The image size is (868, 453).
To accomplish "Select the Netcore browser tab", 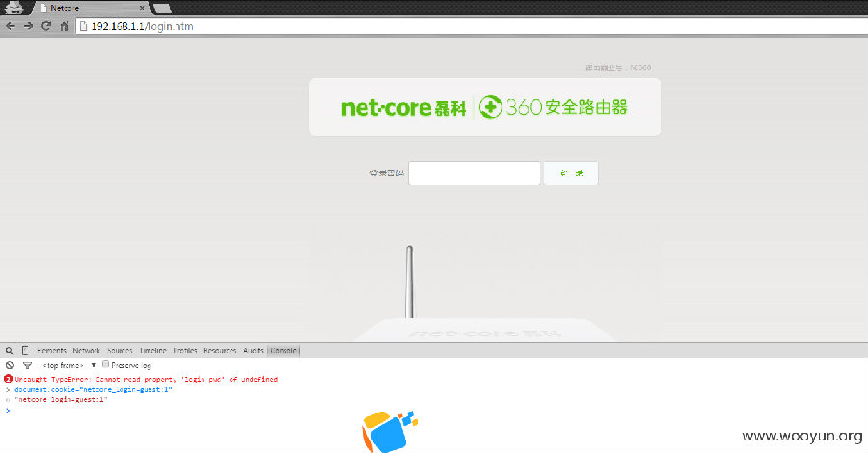I will click(92, 8).
